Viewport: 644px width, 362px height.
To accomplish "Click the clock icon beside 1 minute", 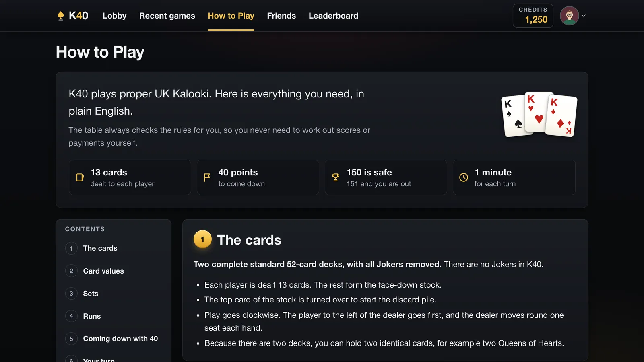I will pos(464,177).
